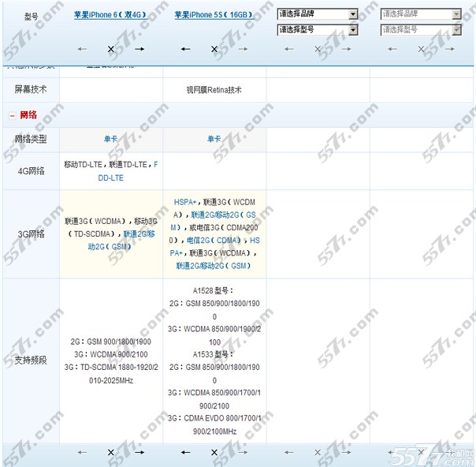476x467 pixels.
Task: Click 网络 section heading text
Action: 28,115
